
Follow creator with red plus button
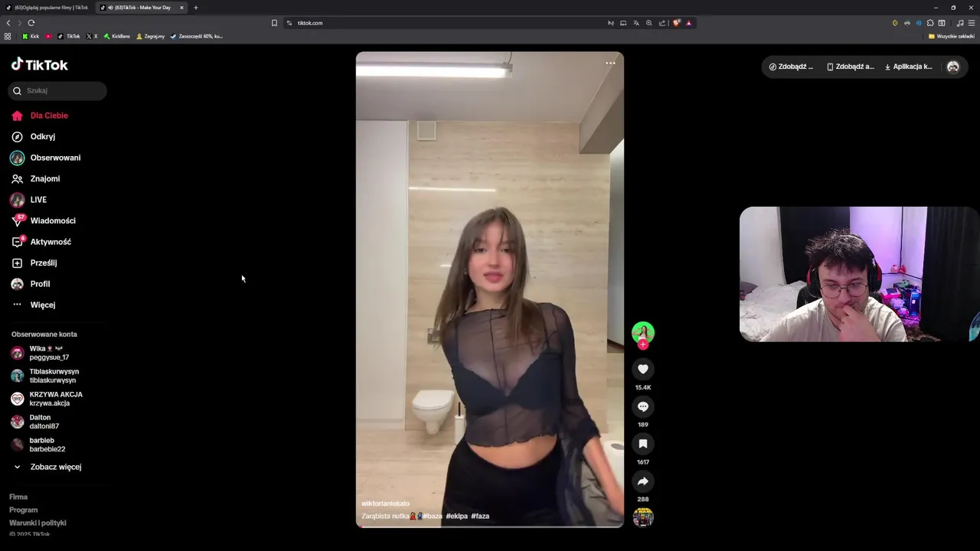click(x=643, y=345)
